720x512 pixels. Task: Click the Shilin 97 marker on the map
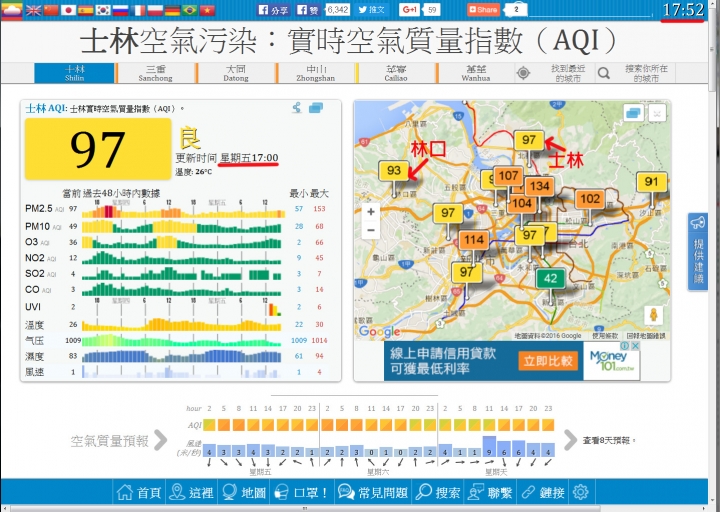tap(529, 140)
